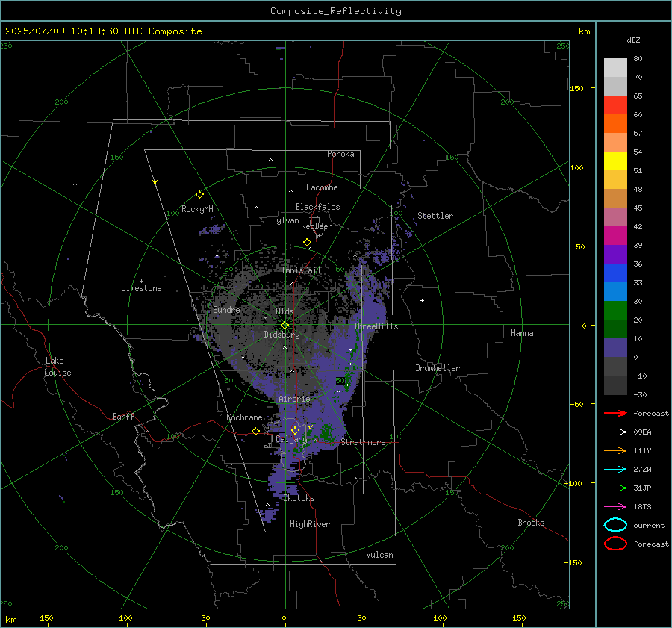Click the Strathmore city label
This screenshot has height=628, width=672.
pos(363,442)
